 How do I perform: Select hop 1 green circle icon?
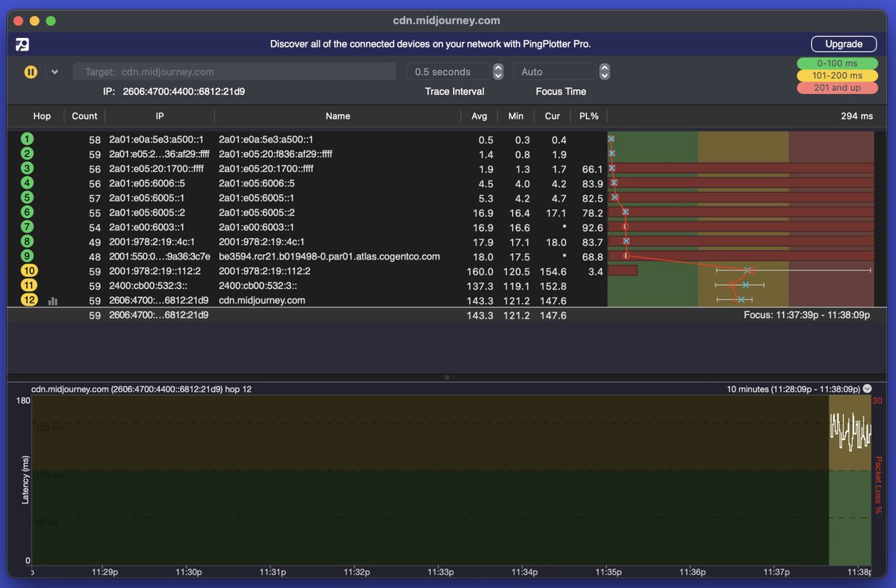[28, 139]
